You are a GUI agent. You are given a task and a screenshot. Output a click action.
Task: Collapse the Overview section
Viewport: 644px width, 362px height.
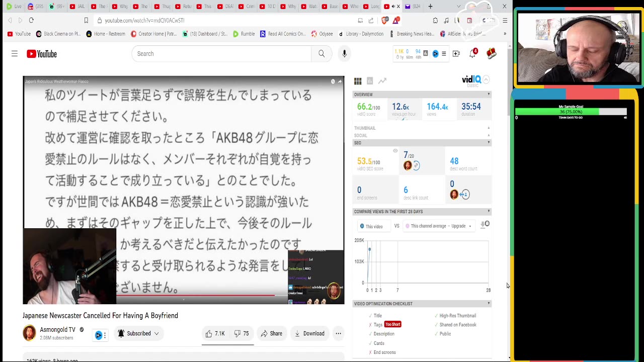(x=489, y=95)
